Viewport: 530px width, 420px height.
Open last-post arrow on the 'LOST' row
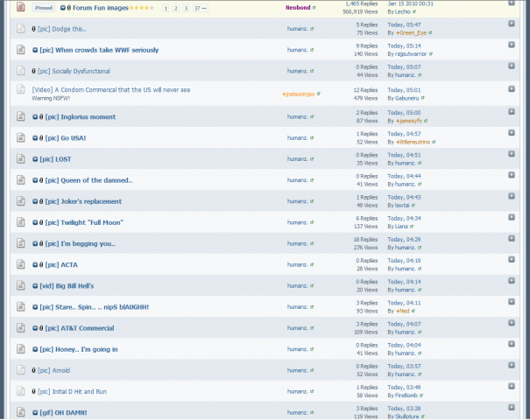click(512, 154)
